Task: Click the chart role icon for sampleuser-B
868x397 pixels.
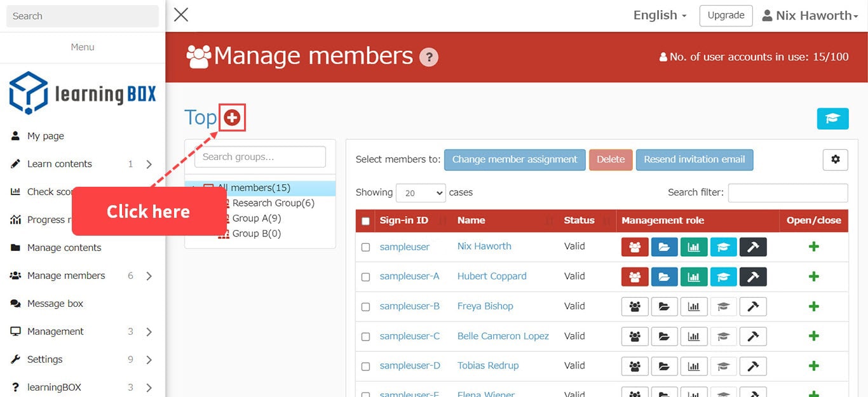Action: point(693,307)
